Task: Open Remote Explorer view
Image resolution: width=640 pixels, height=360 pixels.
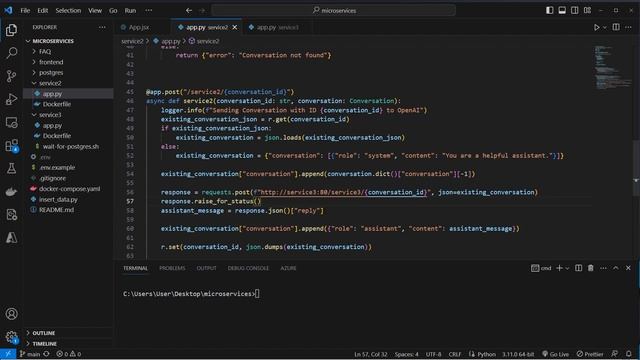Action: [x=11, y=122]
